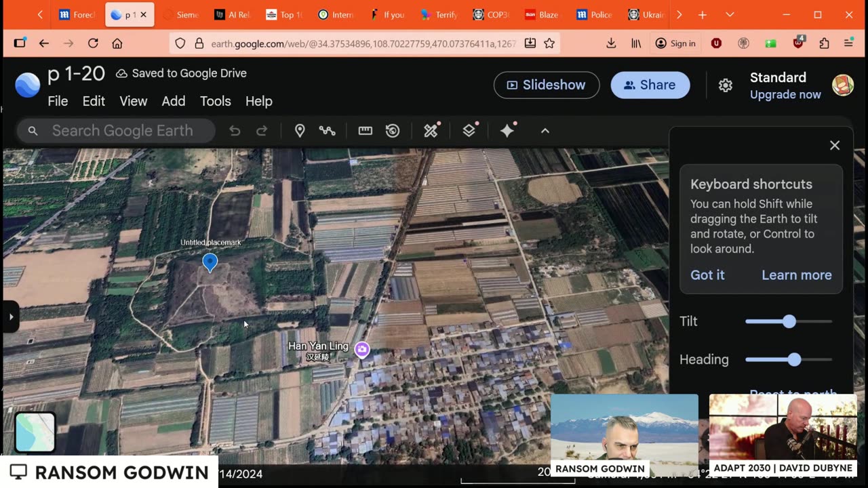Click the install-app icon in address bar
This screenshot has height=488, width=868.
click(530, 43)
